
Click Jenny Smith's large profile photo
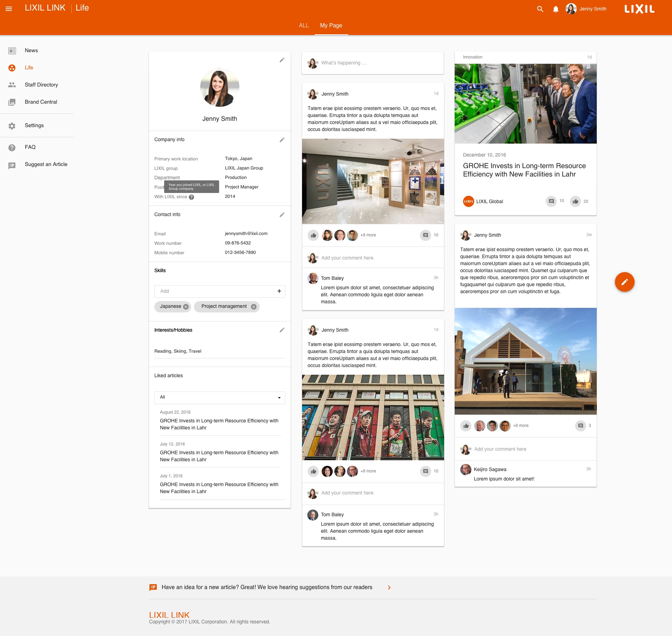(x=219, y=87)
